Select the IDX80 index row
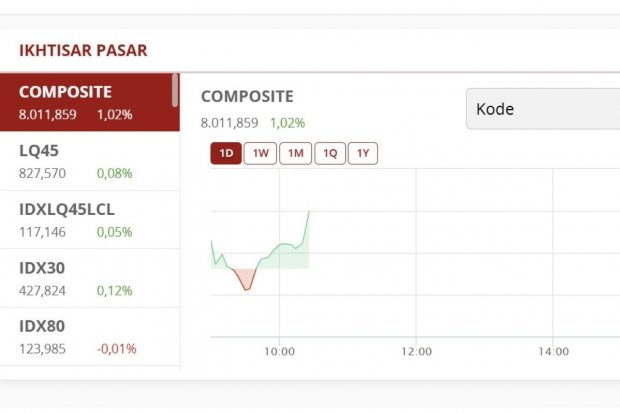Screen dimensions: 620x413 pos(88,337)
